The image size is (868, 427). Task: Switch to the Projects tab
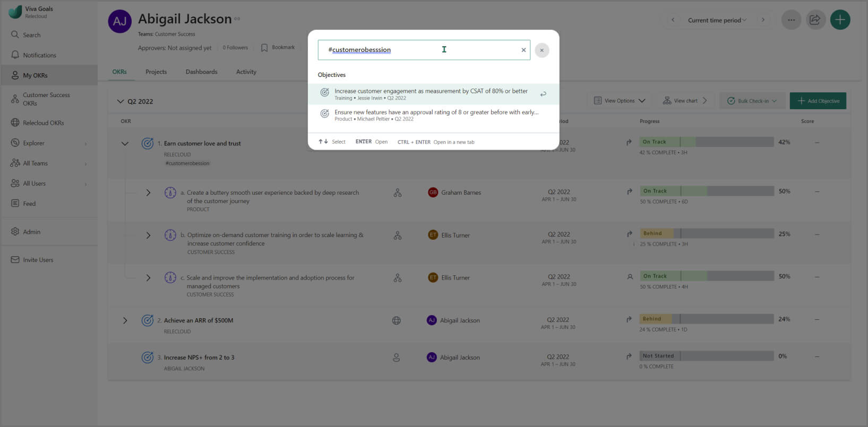(156, 72)
